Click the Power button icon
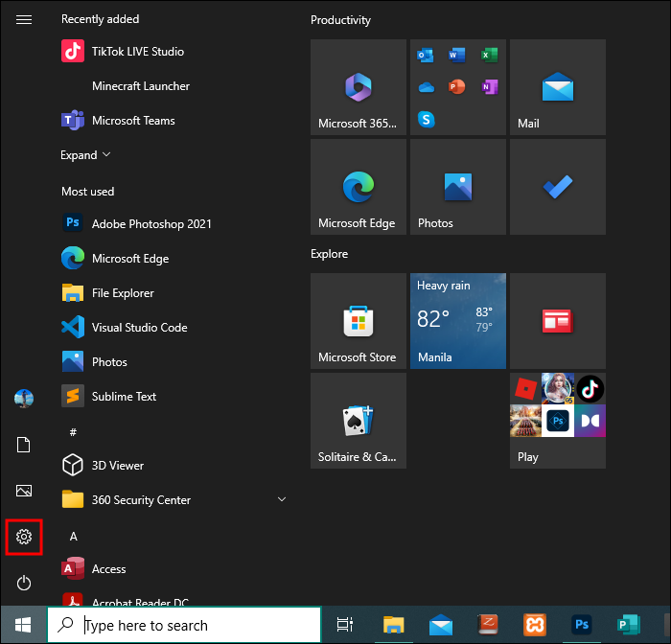 click(x=24, y=583)
